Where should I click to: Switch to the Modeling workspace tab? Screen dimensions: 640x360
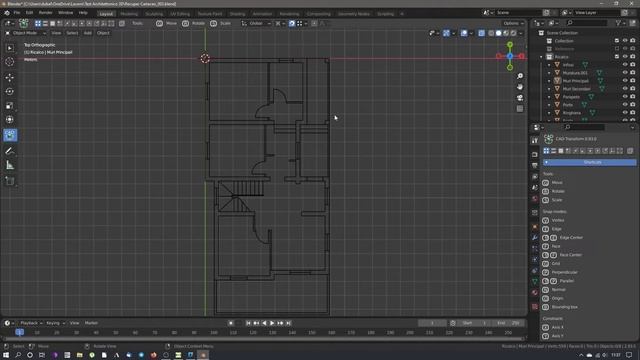129,14
